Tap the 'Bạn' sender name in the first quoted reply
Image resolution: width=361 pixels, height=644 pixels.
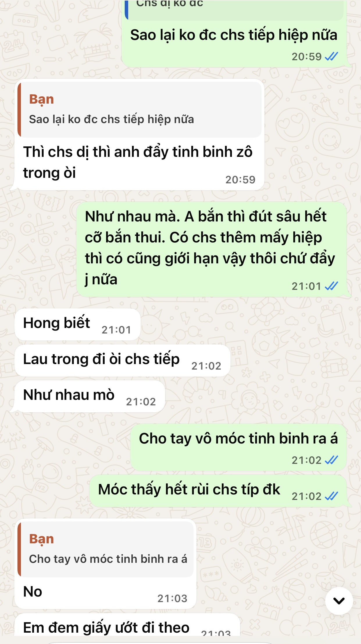42,99
